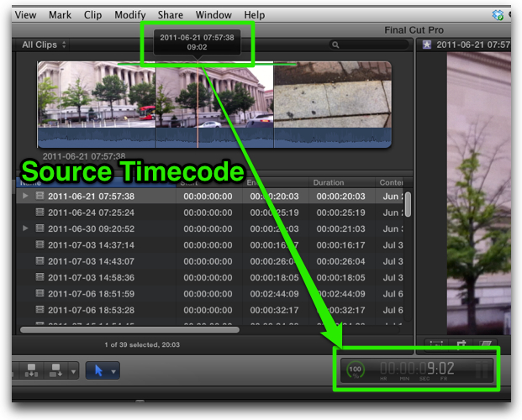This screenshot has height=420, width=522.
Task: Click the orange skimmer line in filmstrip
Action: [x=198, y=105]
